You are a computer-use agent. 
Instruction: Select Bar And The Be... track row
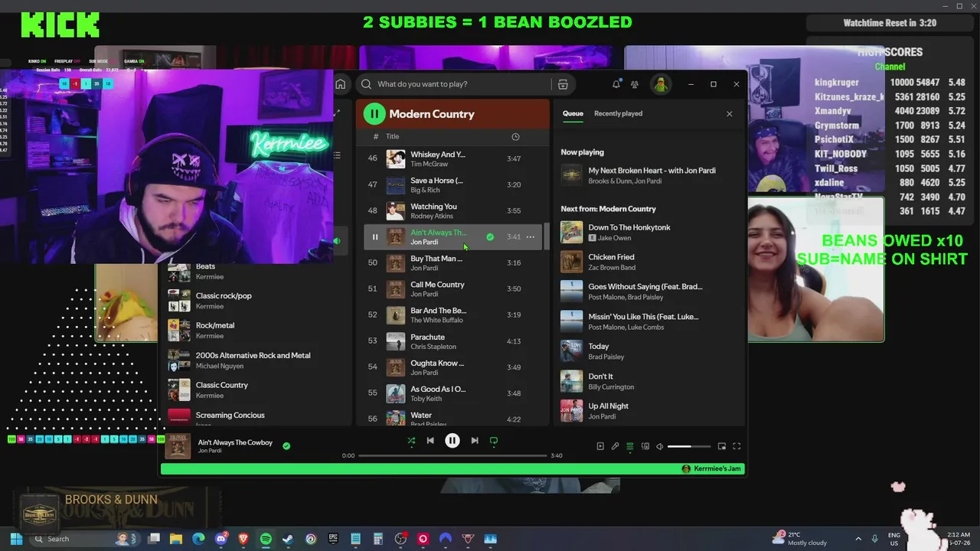pos(453,315)
